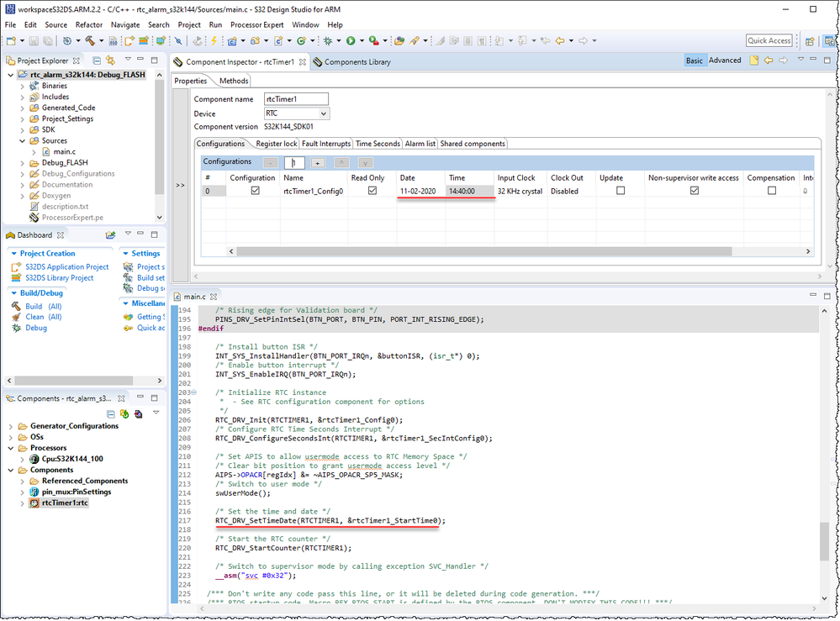Toggle the Non-supervisor write access checkbox
840x621 pixels.
694,191
